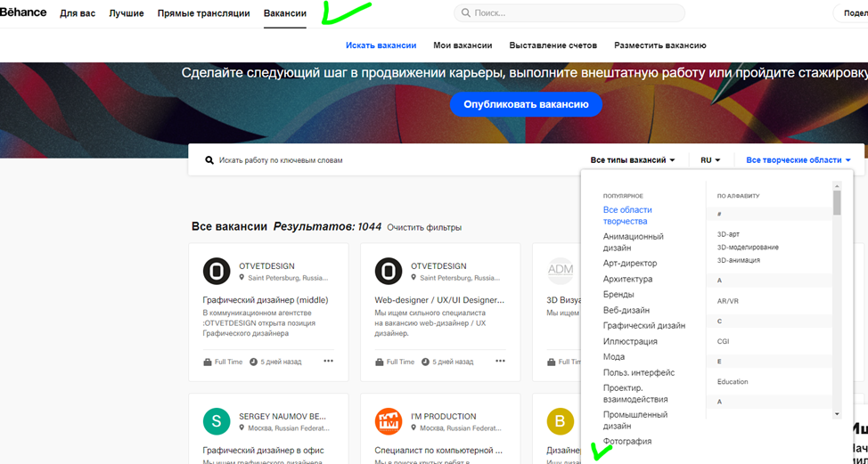
Task: Switch to Мои вакансии sub-tab
Action: click(x=463, y=45)
